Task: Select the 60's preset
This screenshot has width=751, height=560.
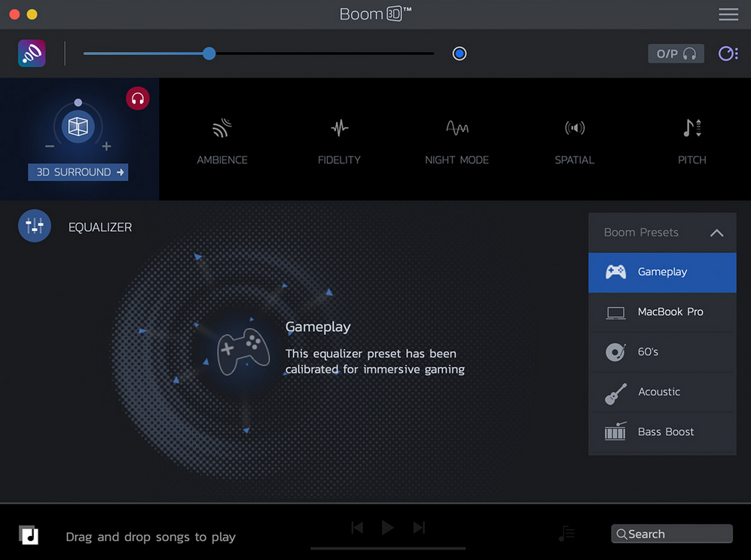Action: point(662,352)
